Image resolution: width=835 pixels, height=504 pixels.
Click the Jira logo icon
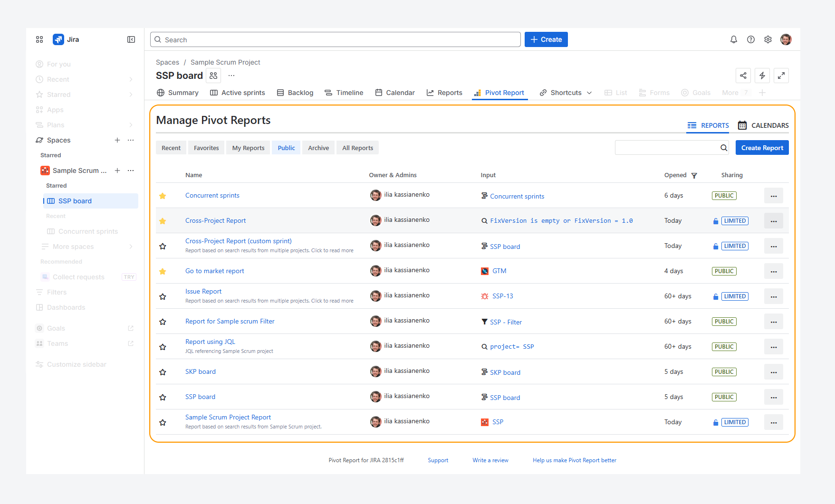point(58,39)
